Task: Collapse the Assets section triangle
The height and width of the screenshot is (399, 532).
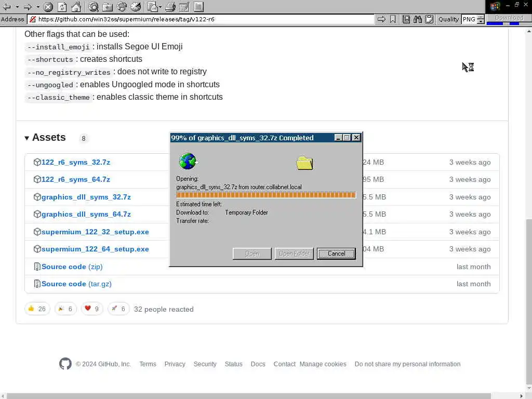Action: pyautogui.click(x=27, y=138)
